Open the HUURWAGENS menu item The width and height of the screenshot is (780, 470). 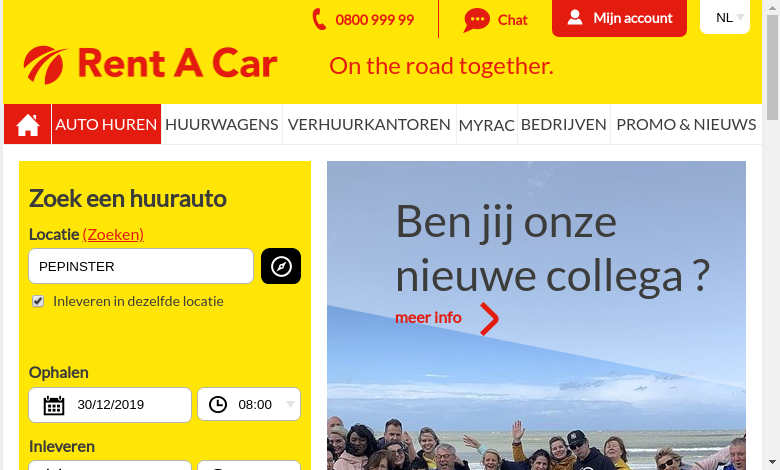tap(221, 124)
